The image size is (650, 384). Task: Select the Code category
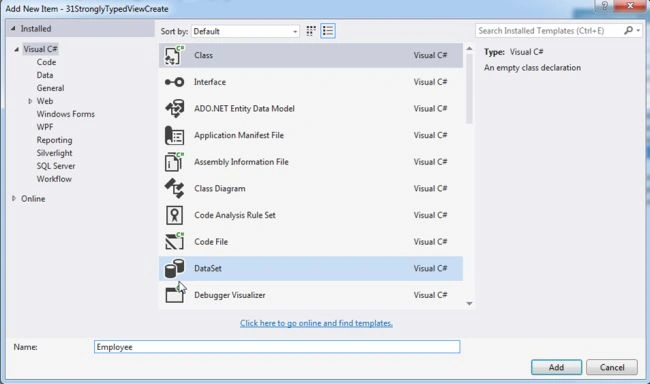(46, 62)
